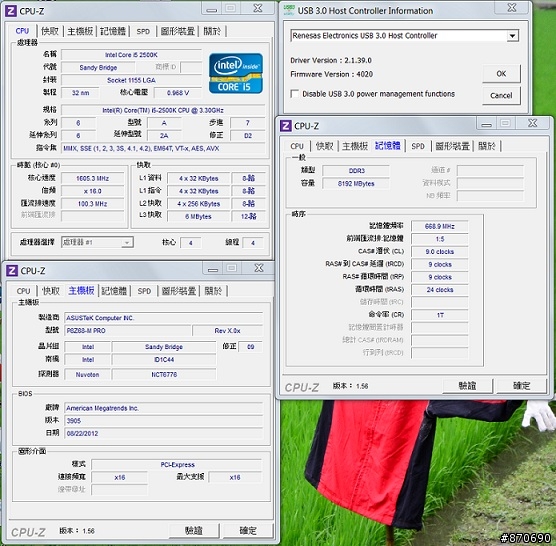Click 驗證 button in the mainboard CPU-Z window
The width and height of the screenshot is (556, 546).
194,531
